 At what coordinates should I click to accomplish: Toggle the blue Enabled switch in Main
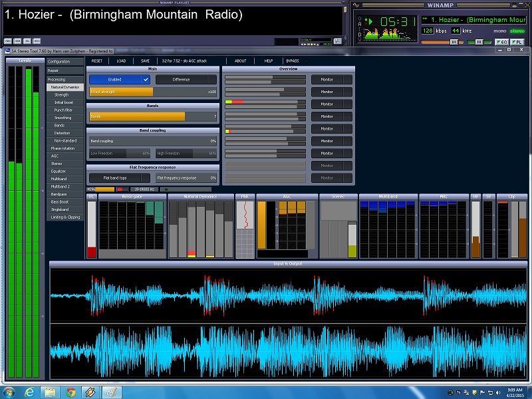point(120,79)
